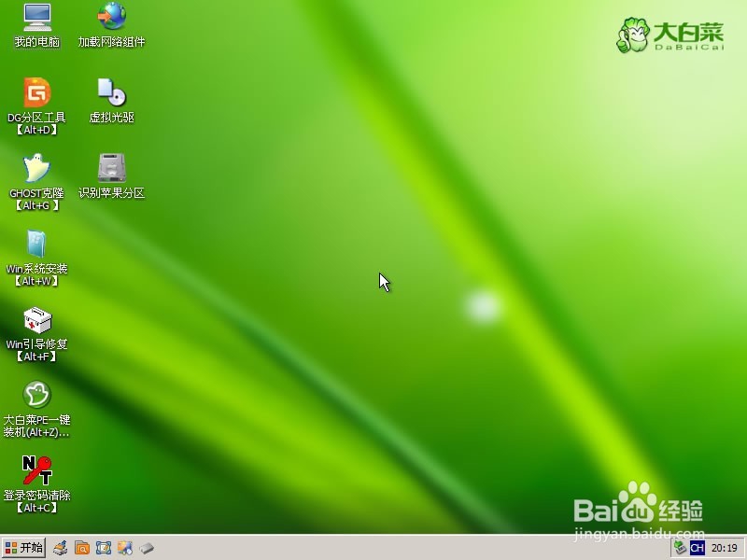Click the green safely-remove tray icon

680,548
